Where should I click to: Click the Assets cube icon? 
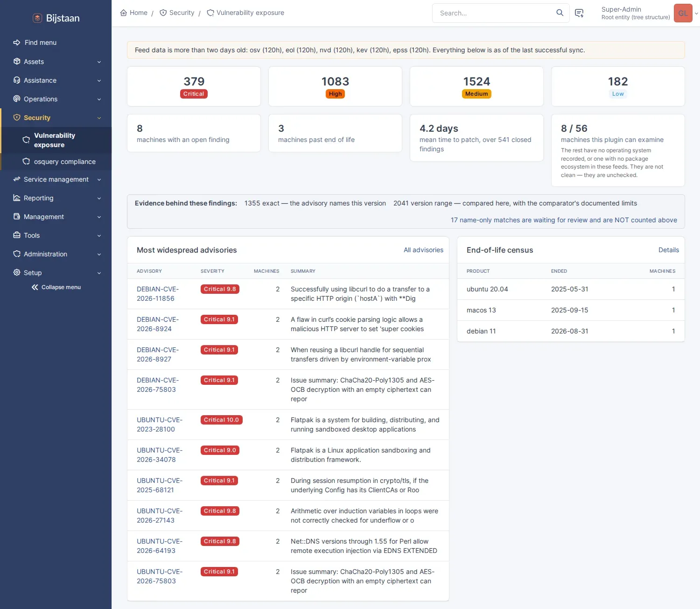(x=17, y=62)
